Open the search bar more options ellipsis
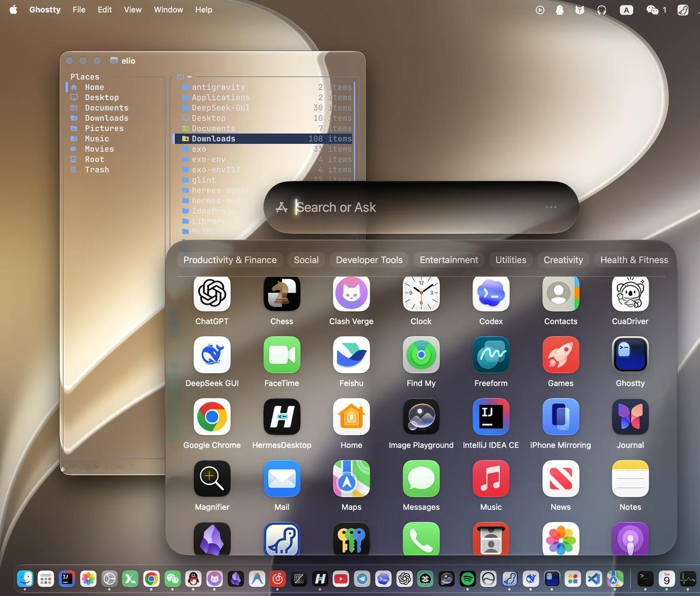The image size is (700, 596). tap(551, 207)
